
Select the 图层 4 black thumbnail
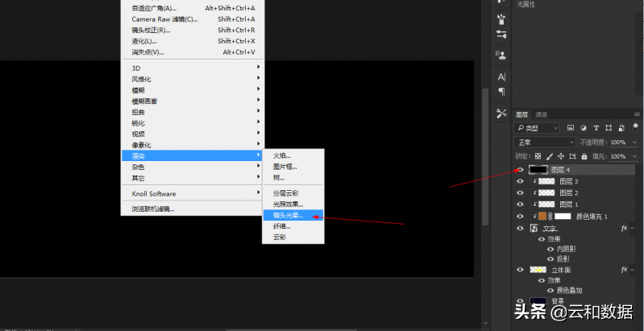tap(538, 170)
